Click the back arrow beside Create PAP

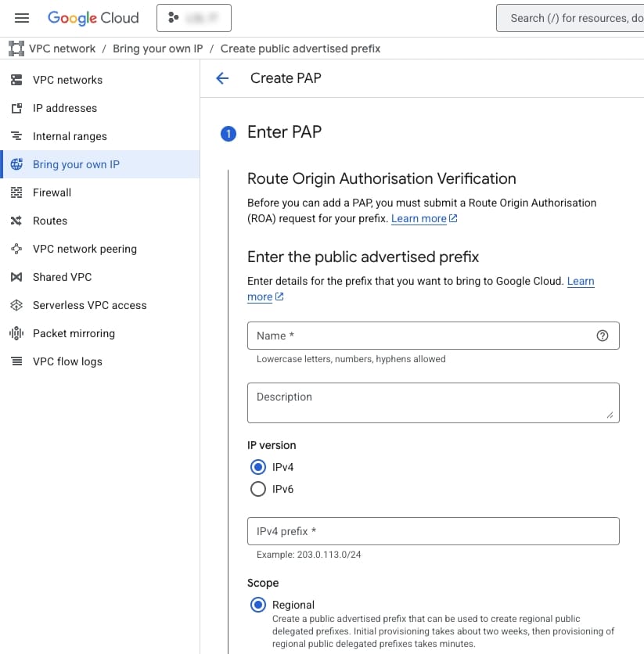(222, 78)
